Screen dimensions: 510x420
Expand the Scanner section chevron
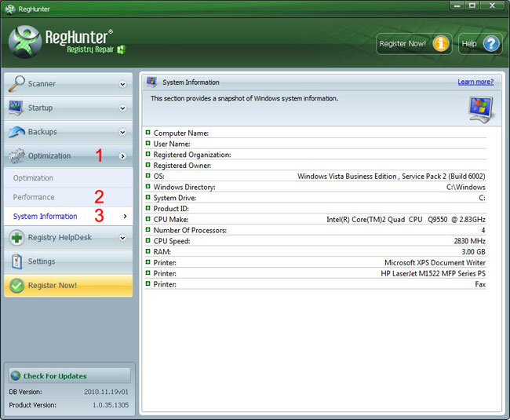(122, 84)
